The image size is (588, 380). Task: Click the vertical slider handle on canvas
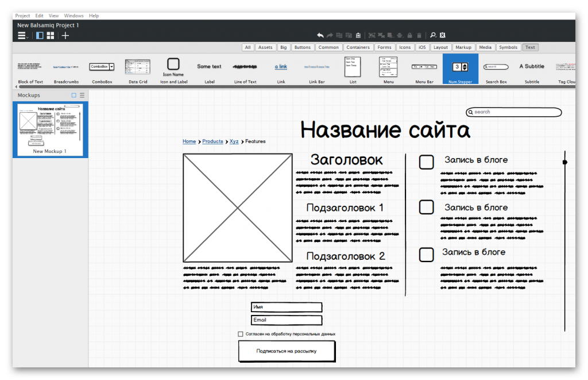564,162
